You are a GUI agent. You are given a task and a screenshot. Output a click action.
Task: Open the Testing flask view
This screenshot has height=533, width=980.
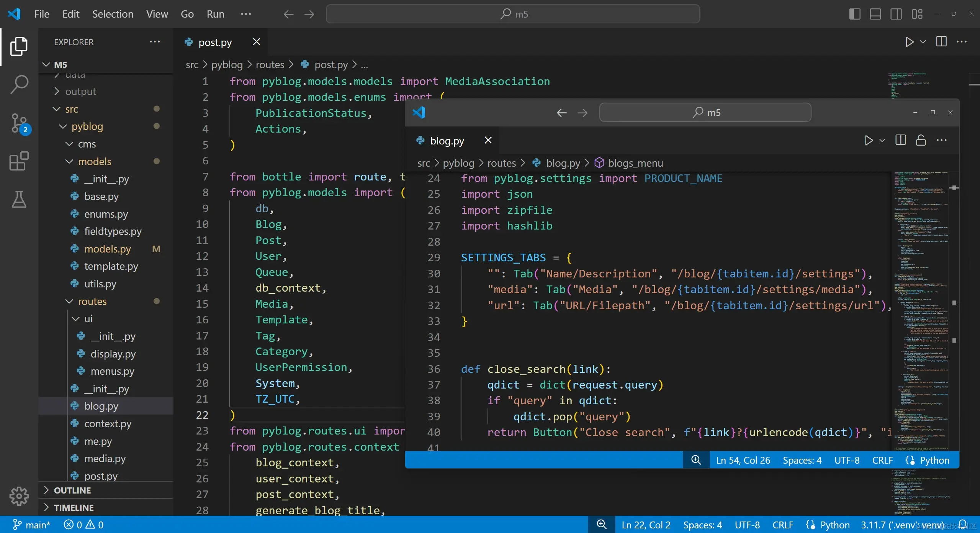click(19, 199)
